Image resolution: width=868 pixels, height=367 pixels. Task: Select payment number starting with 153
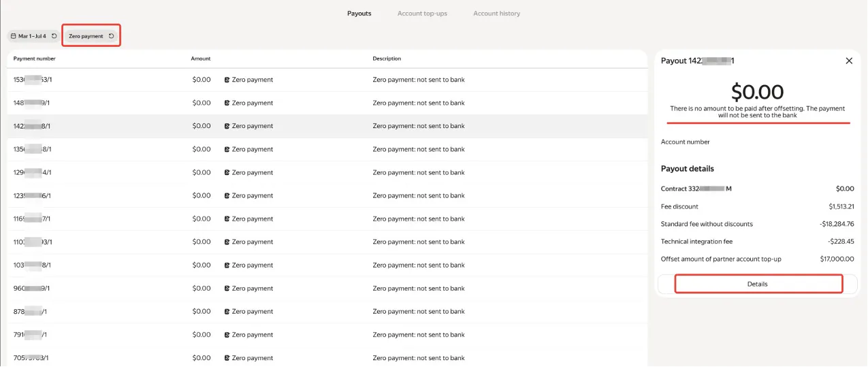coord(32,80)
